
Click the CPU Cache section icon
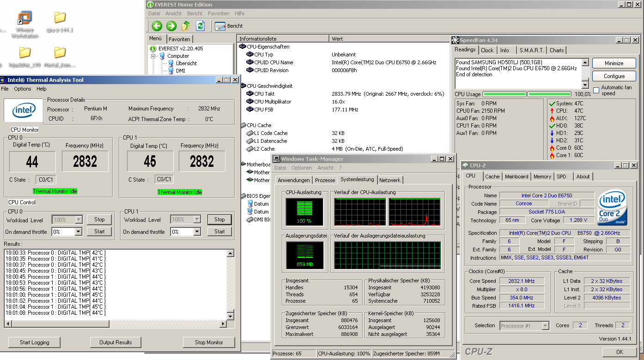[x=243, y=125]
